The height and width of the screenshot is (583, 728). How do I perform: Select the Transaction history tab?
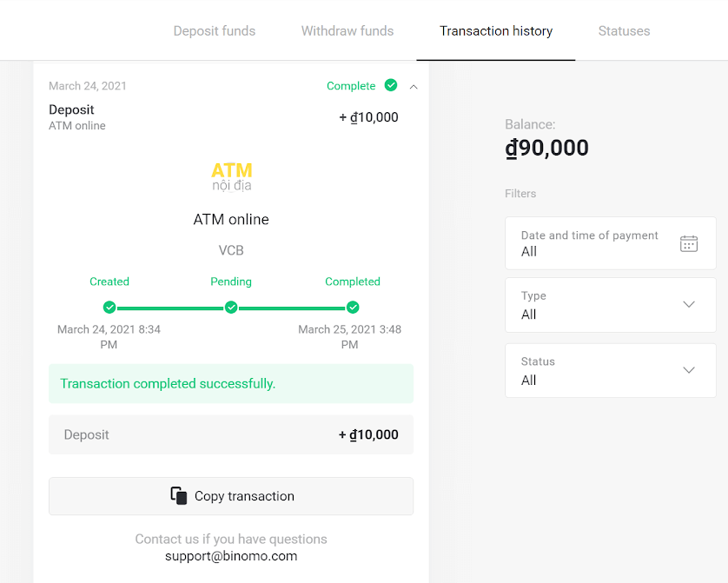click(496, 31)
